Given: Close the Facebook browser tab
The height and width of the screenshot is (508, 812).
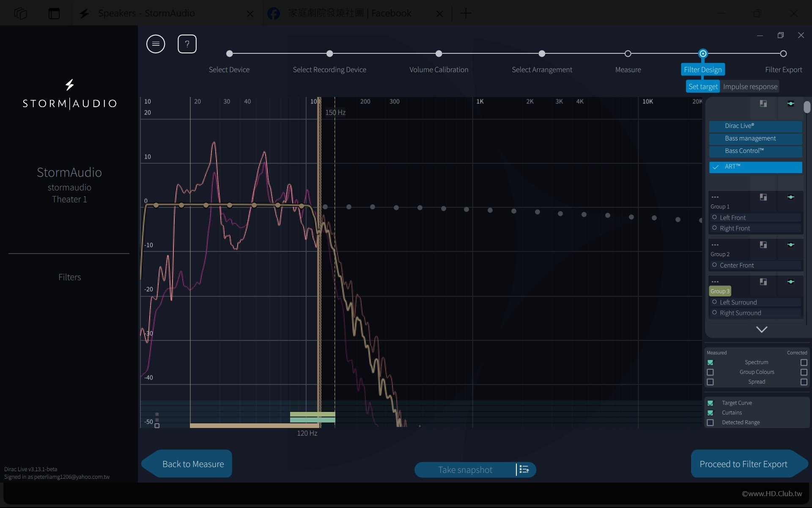Looking at the screenshot, I should [439, 14].
